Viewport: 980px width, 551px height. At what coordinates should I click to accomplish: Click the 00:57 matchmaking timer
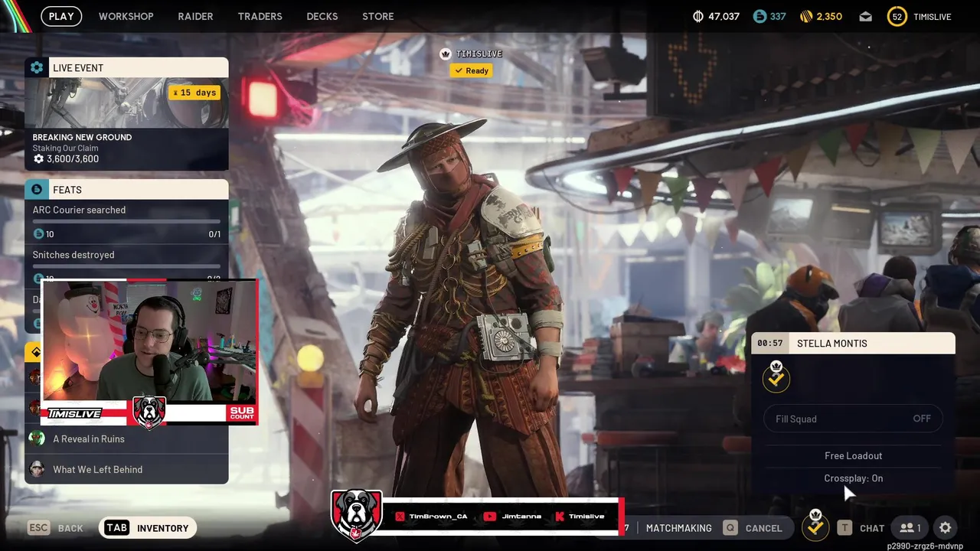pos(769,343)
